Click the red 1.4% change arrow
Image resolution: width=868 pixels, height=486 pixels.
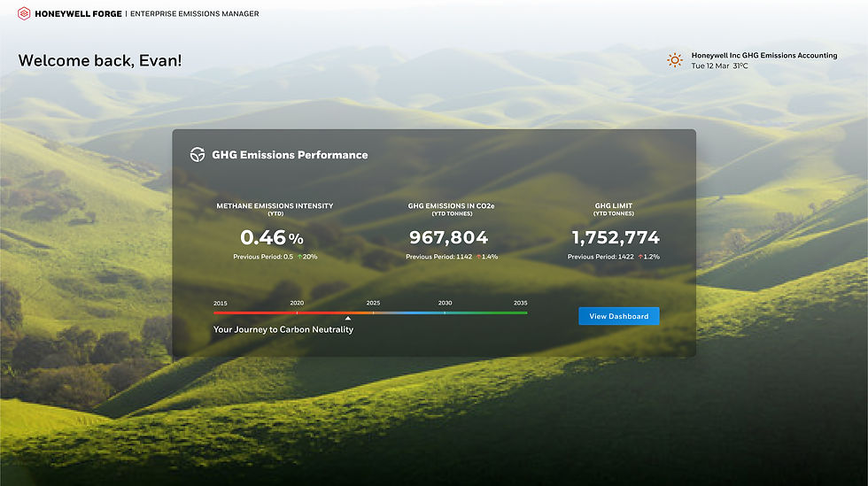pyautogui.click(x=479, y=257)
